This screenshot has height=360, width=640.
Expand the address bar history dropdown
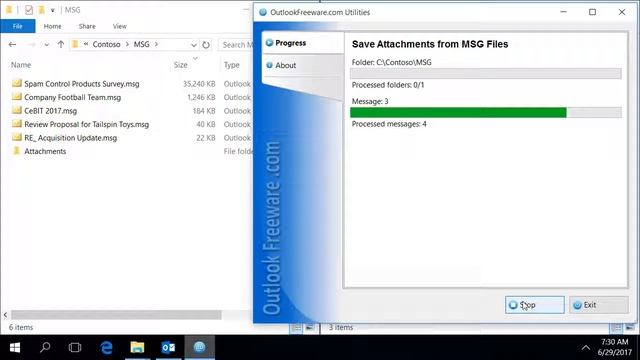coord(193,44)
